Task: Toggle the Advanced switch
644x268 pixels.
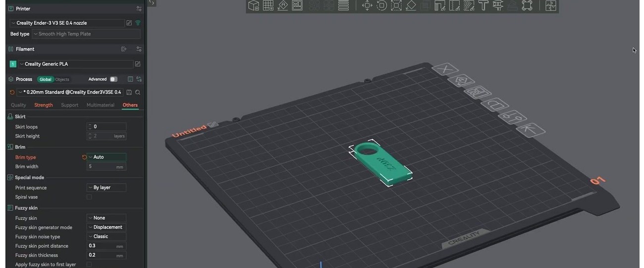Action: [x=113, y=79]
